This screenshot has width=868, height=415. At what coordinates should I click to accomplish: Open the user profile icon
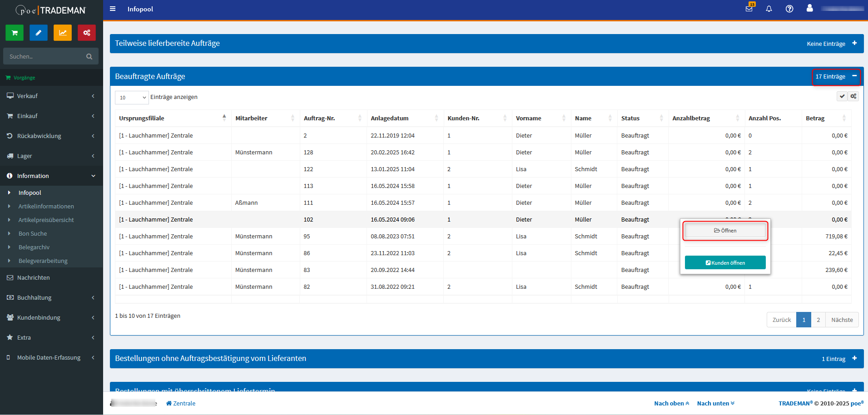[x=809, y=8]
